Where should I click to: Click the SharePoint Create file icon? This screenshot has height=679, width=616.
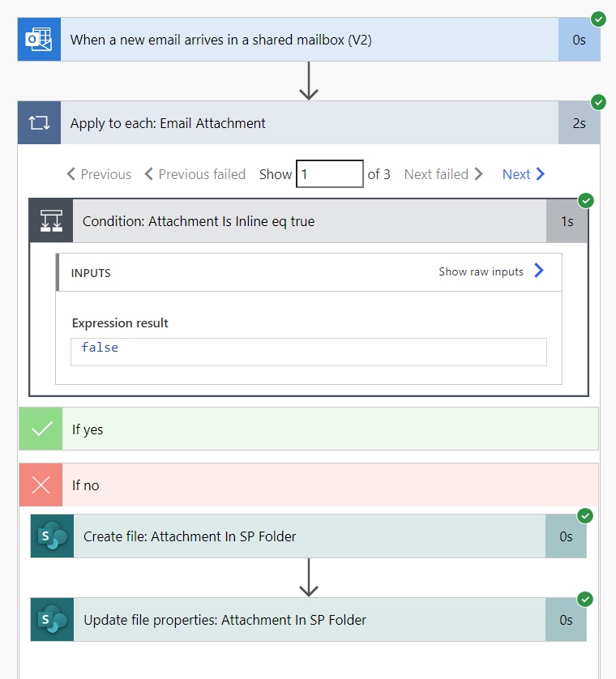51,536
